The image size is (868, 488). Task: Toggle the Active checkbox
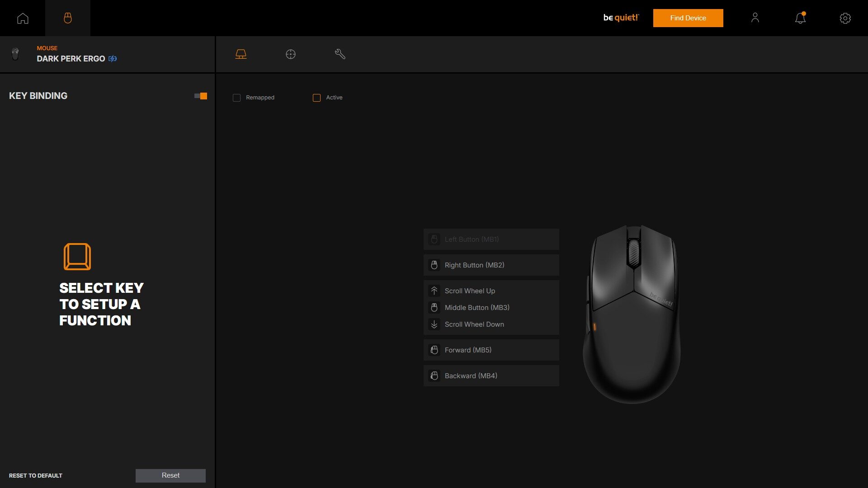tap(316, 98)
